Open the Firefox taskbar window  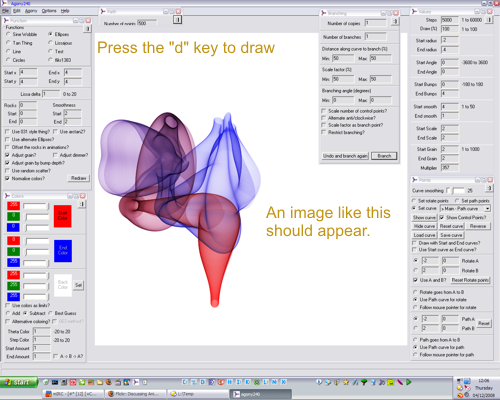tap(136, 394)
